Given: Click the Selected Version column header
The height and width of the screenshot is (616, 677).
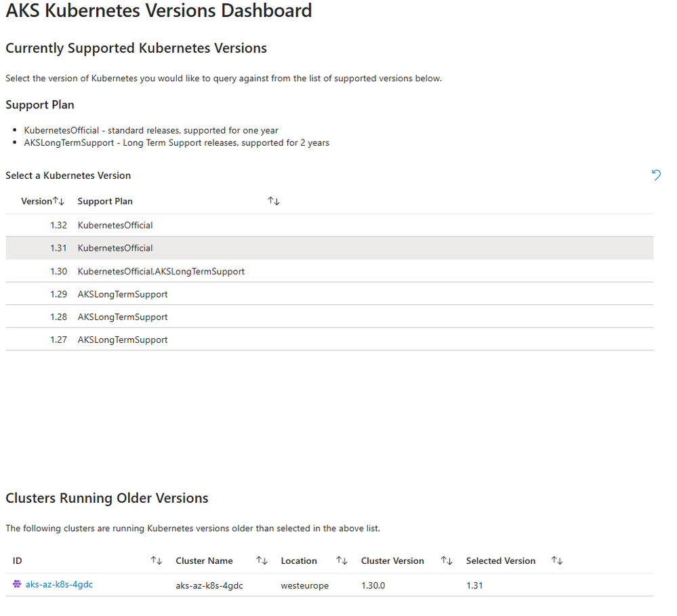Looking at the screenshot, I should tap(501, 560).
